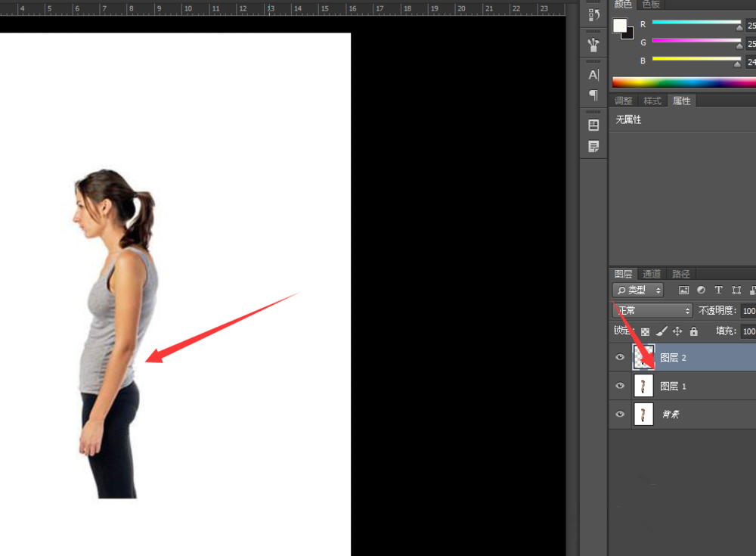Image resolution: width=756 pixels, height=556 pixels.
Task: Open the 正常 blend mode dropdown
Action: 652,311
